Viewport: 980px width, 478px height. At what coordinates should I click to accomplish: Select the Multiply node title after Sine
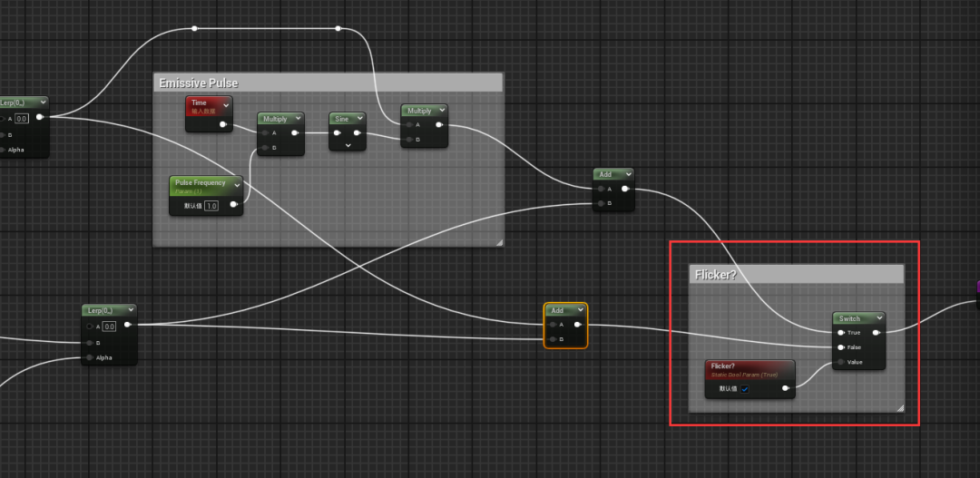tap(419, 111)
